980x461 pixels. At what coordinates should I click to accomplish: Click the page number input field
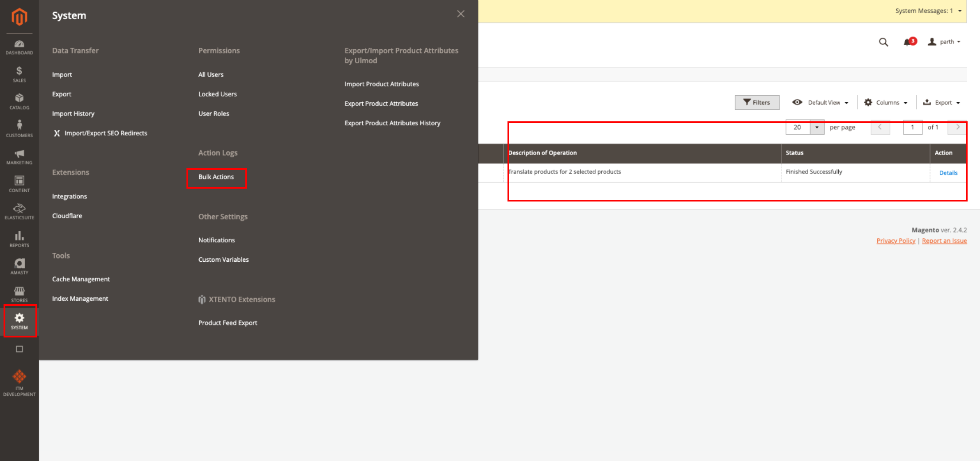[913, 128]
